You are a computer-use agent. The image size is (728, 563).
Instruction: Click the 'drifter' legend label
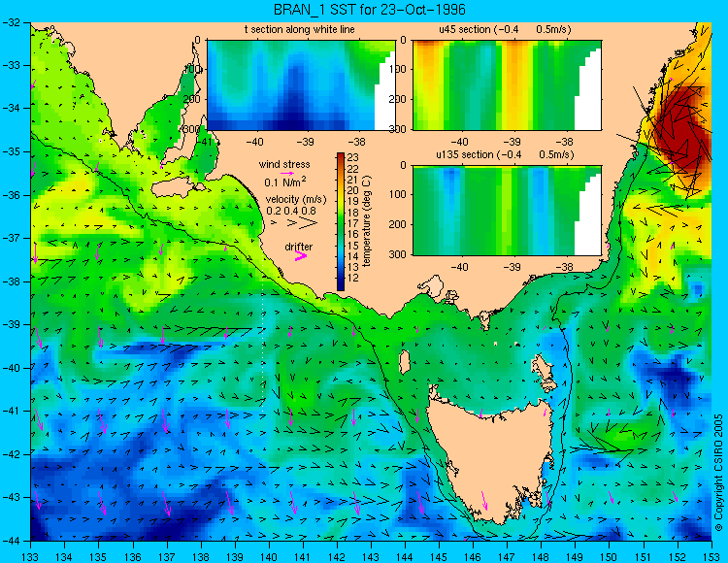pyautogui.click(x=299, y=247)
